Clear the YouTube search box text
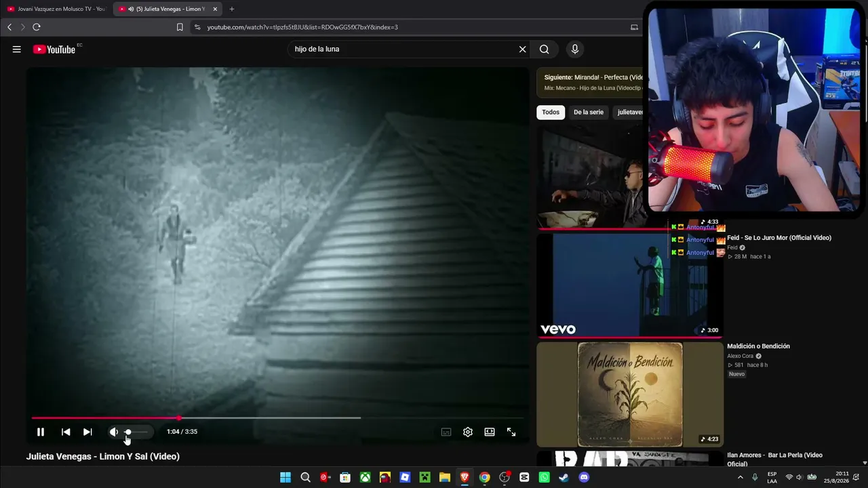The height and width of the screenshot is (488, 868). (x=522, y=49)
